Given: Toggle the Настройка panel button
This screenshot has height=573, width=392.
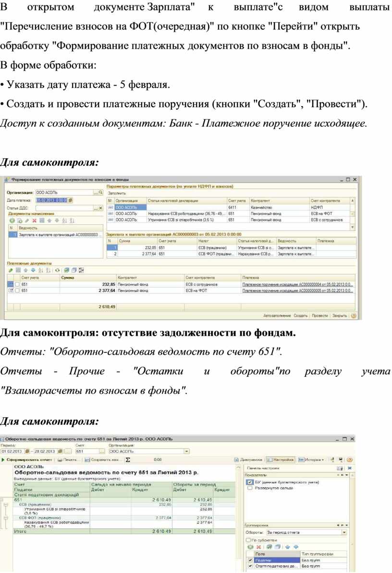Looking at the screenshot, I should pyautogui.click(x=280, y=460).
